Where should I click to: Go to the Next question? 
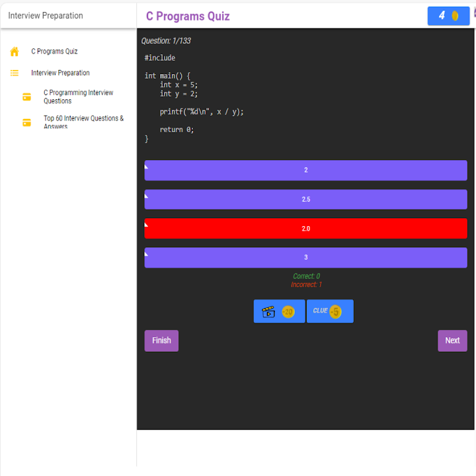452,340
